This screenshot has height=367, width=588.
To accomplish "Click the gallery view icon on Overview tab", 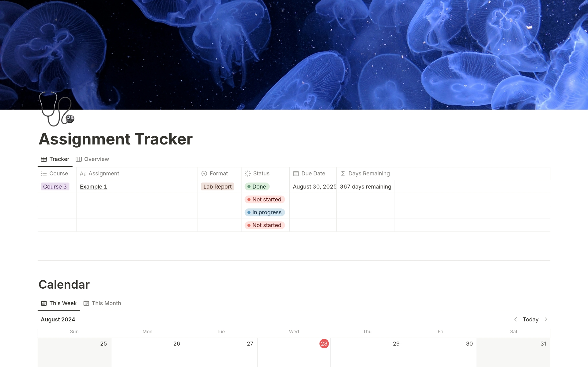I will click(x=79, y=159).
